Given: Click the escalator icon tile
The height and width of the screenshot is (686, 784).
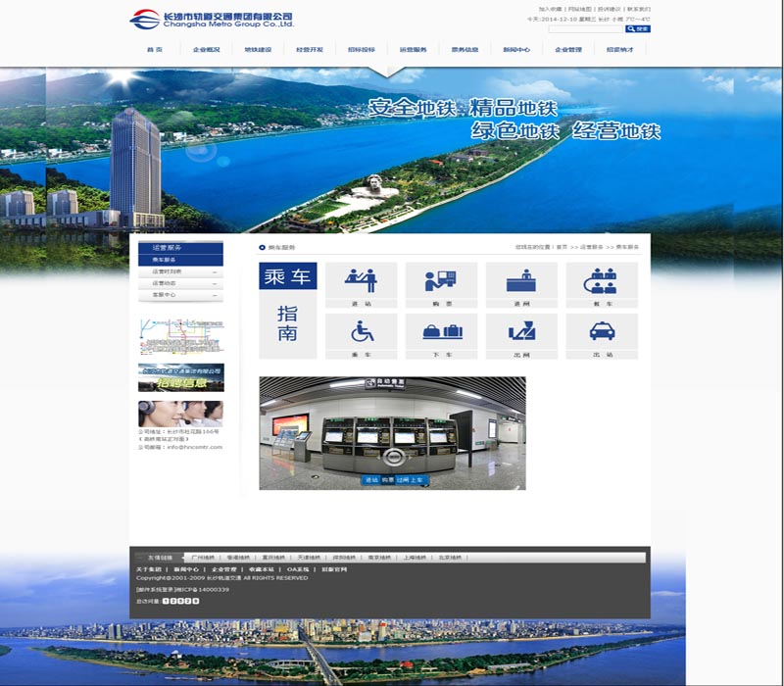Looking at the screenshot, I should pyautogui.click(x=521, y=332).
